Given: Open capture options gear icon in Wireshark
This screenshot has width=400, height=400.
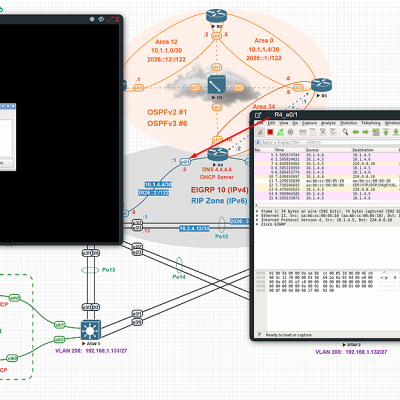Looking at the screenshot, I should (x=291, y=132).
